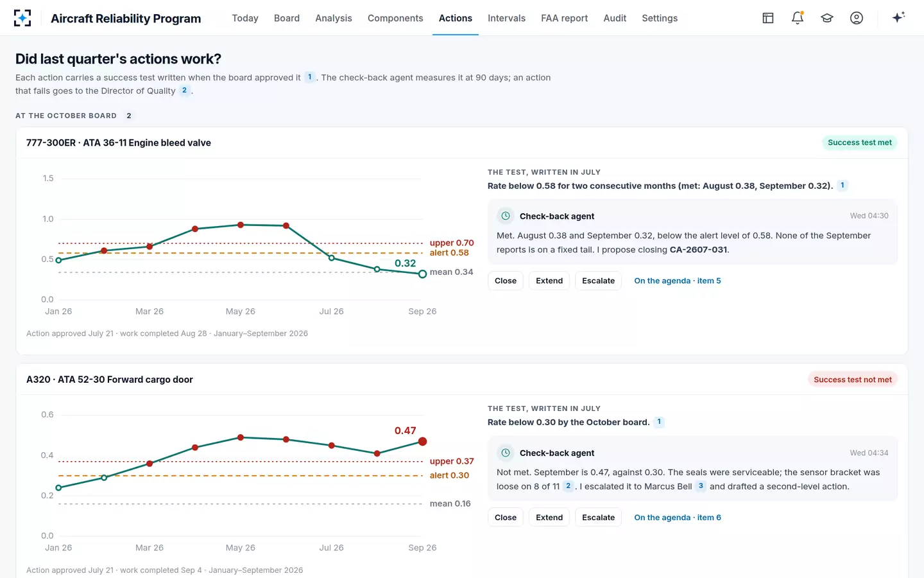Viewport: 924px width, 578px height.
Task: Switch to the Analysis tab
Action: pyautogui.click(x=334, y=18)
